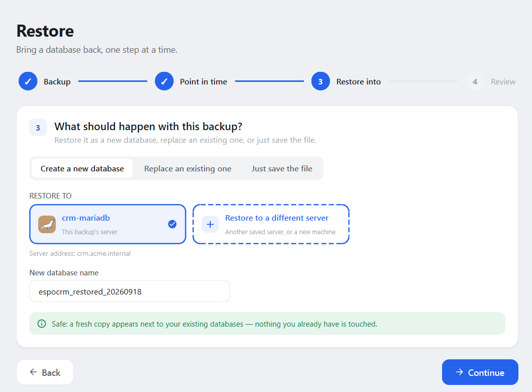Click the step 4 Review circle
This screenshot has height=392, width=532.
click(475, 81)
